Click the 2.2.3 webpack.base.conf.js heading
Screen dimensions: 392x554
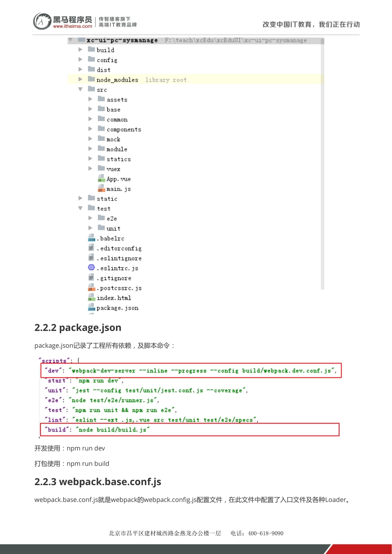tap(98, 482)
